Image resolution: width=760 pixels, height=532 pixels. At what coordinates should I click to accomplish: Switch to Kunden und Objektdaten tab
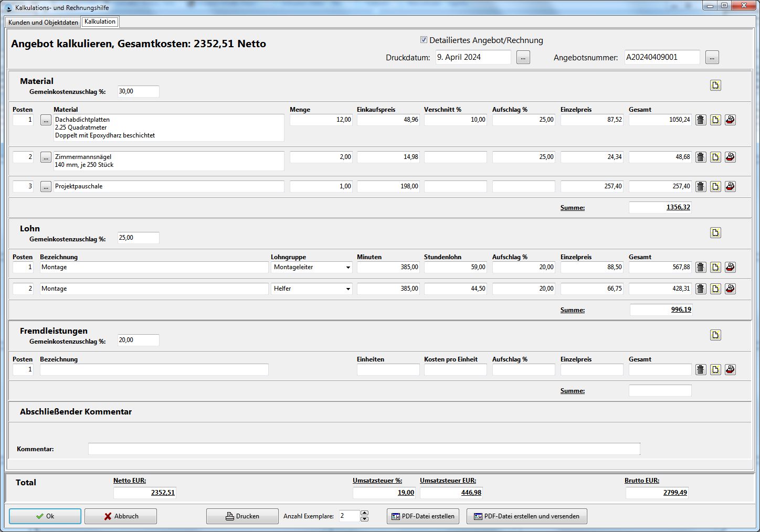tap(43, 23)
